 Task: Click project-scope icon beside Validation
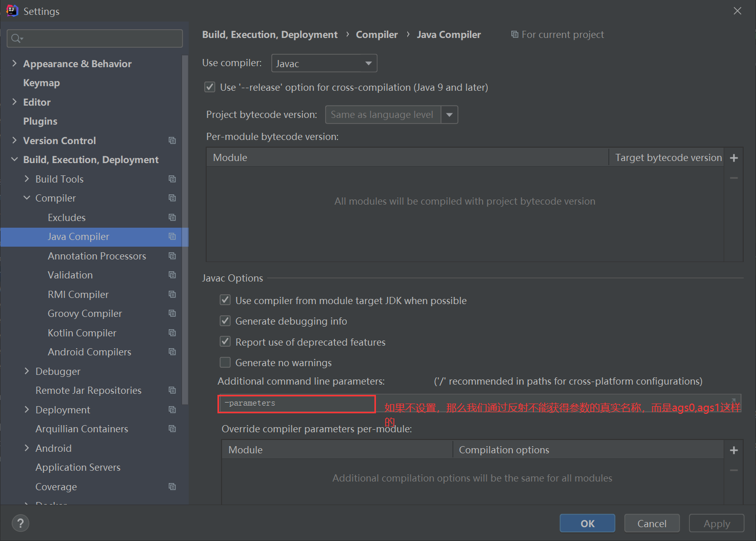(172, 275)
